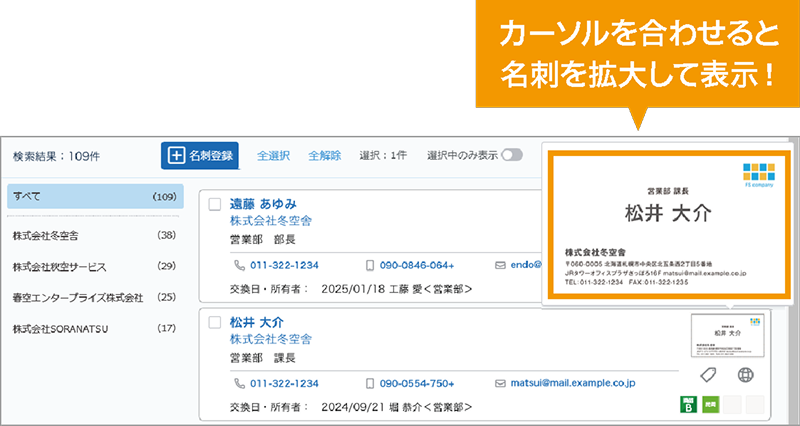Click the 選択：1件 text
Image resolution: width=800 pixels, height=426 pixels.
[x=383, y=155]
